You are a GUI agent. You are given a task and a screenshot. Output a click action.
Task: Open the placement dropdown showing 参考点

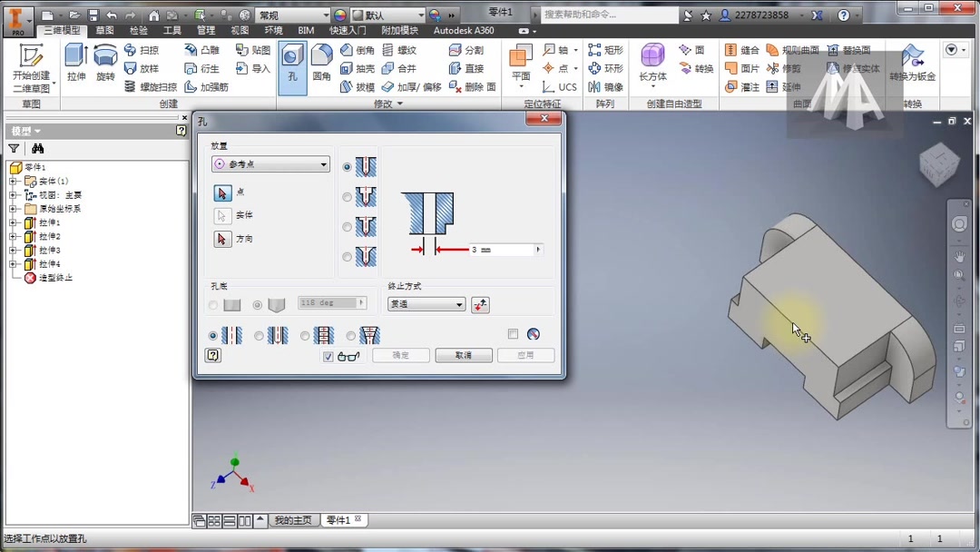(x=270, y=163)
